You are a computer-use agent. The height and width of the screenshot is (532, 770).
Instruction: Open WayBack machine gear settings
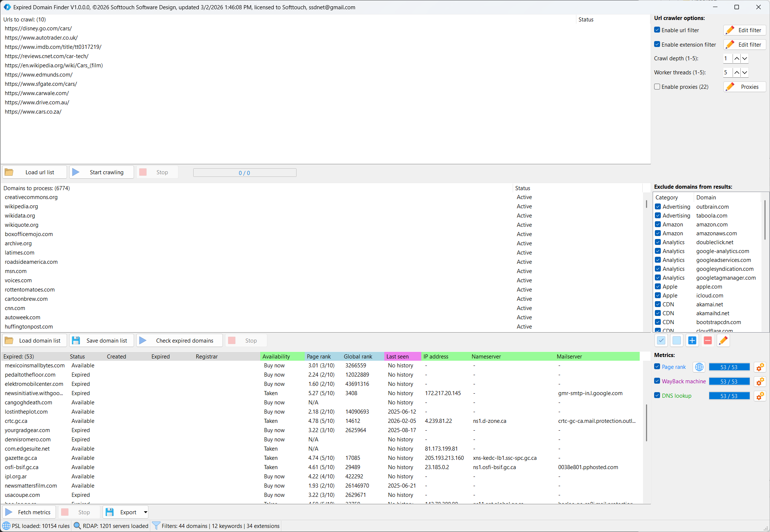point(760,381)
